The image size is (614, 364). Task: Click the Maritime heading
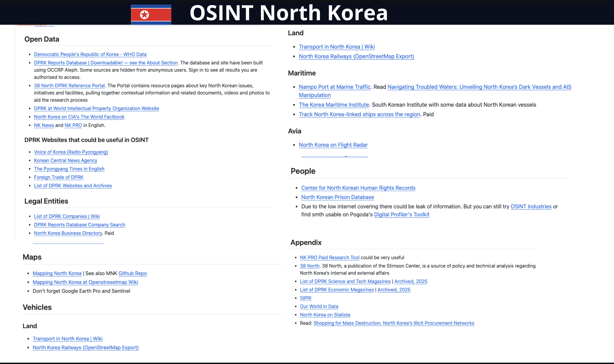click(302, 73)
